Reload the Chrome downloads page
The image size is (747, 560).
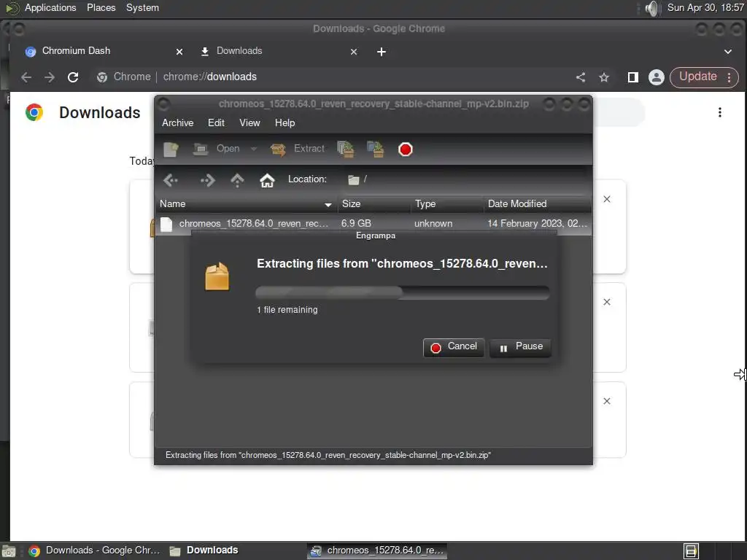(x=73, y=77)
